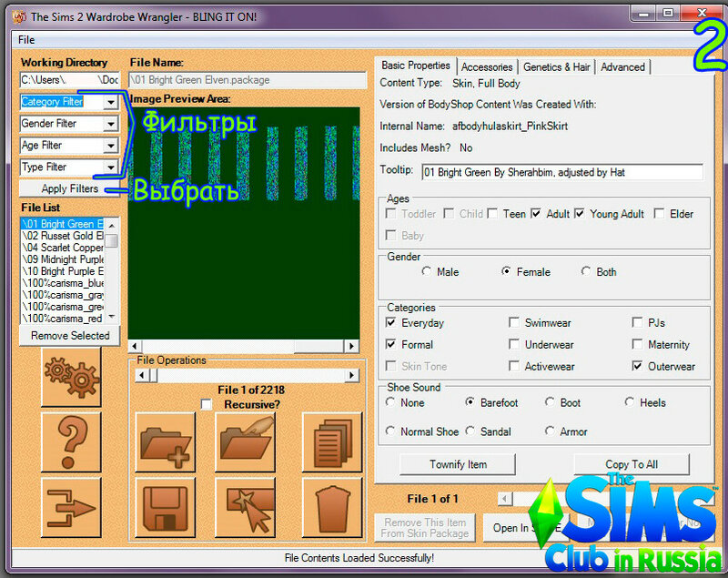Select the Both gender radio button
The width and height of the screenshot is (728, 578).
pos(586,271)
